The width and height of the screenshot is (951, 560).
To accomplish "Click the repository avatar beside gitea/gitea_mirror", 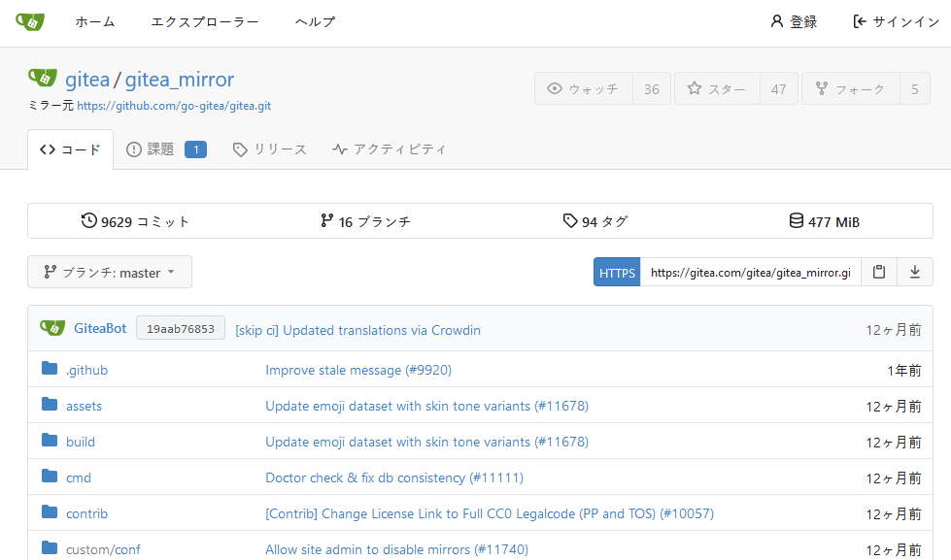I will (42, 79).
